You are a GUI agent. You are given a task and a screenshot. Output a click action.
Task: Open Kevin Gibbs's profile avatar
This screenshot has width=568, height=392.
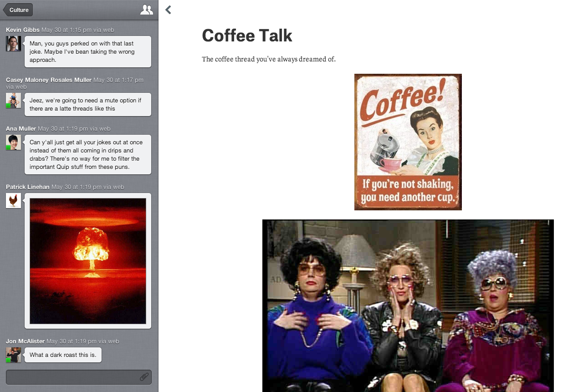click(x=13, y=44)
